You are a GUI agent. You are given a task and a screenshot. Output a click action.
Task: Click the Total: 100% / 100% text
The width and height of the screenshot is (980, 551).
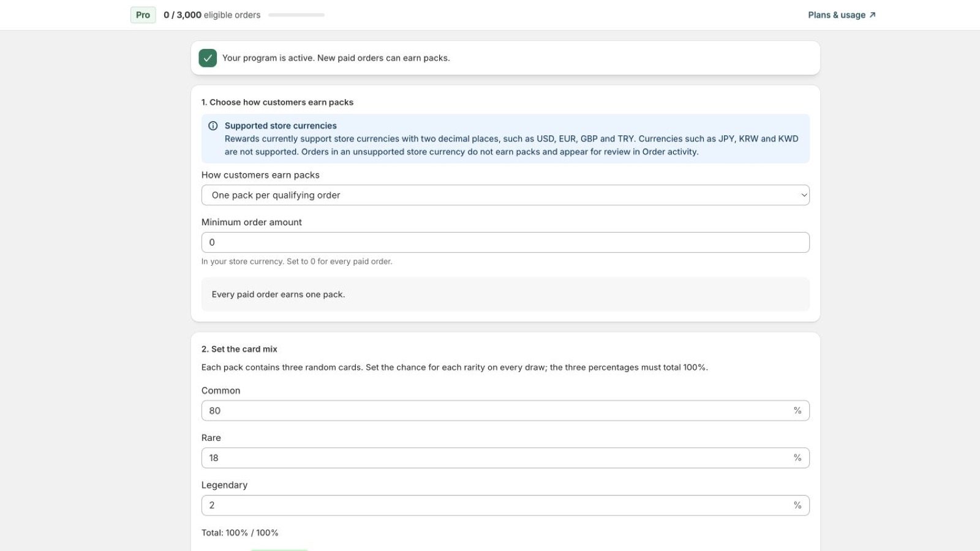[240, 533]
